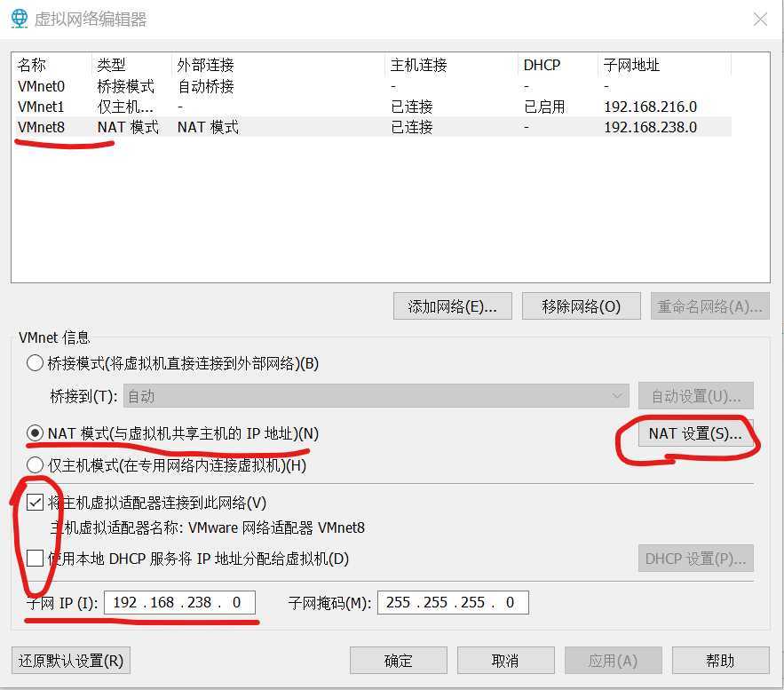This screenshot has height=690, width=784.
Task: Click the 子网 IP input field
Action: [x=179, y=602]
